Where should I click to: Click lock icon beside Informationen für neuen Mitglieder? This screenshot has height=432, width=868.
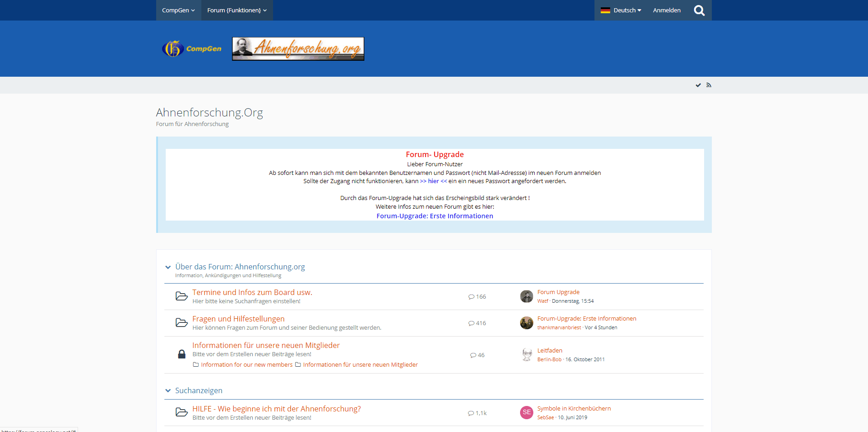pos(182,354)
